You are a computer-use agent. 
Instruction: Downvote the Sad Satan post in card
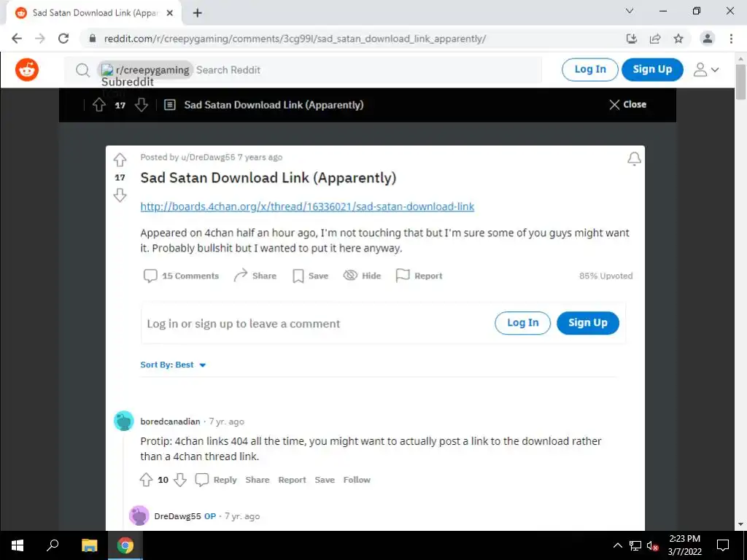coord(120,195)
